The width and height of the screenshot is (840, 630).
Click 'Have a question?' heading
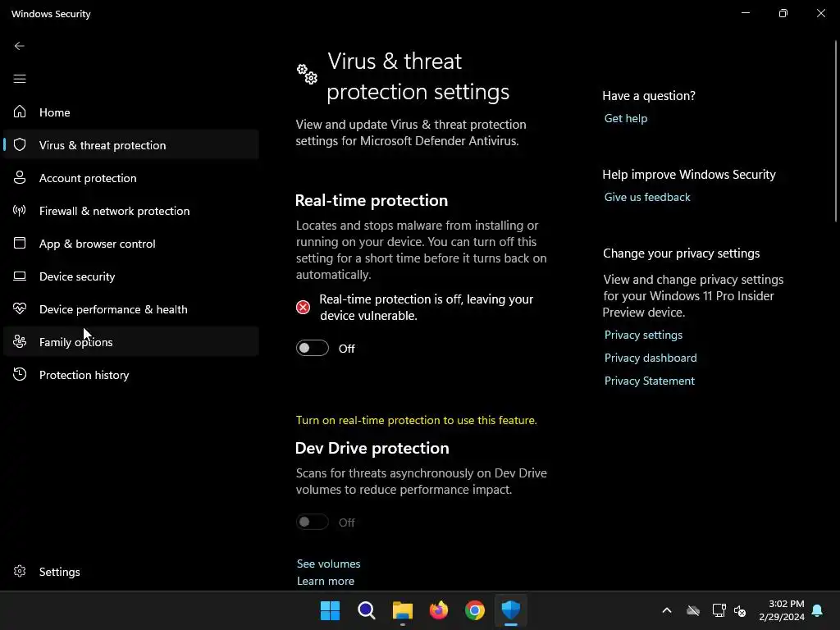pyautogui.click(x=649, y=96)
